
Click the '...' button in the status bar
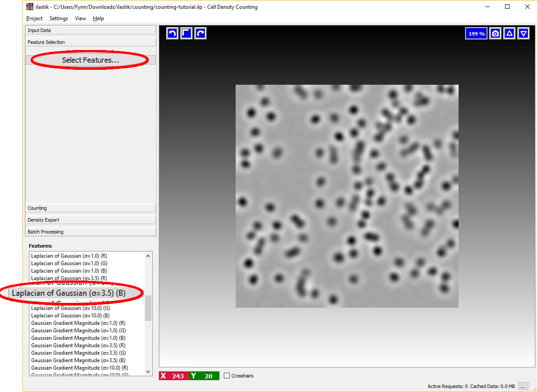tap(523, 386)
